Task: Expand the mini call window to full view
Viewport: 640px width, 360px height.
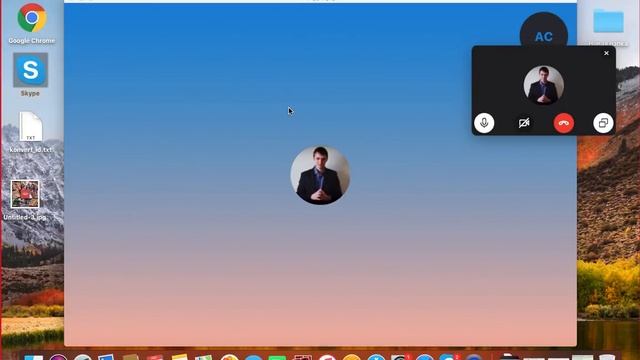Action: pos(603,123)
